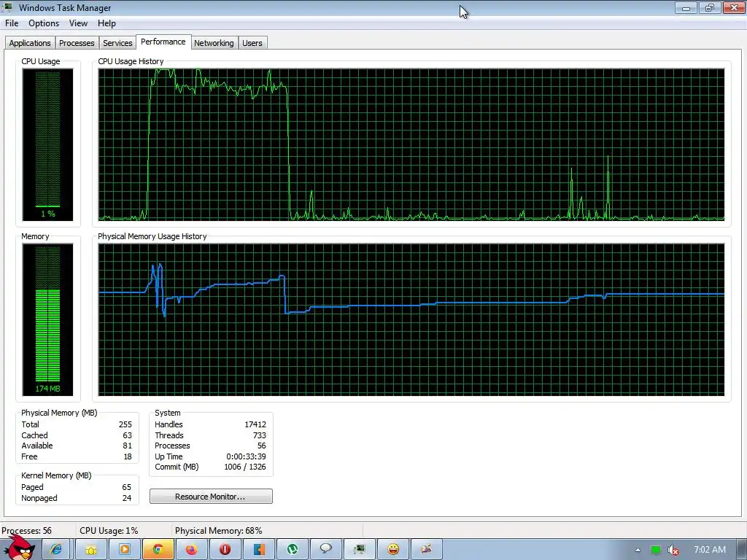Screen dimensions: 747x560
Task: Click the Available memory value 81
Action: [127, 446]
